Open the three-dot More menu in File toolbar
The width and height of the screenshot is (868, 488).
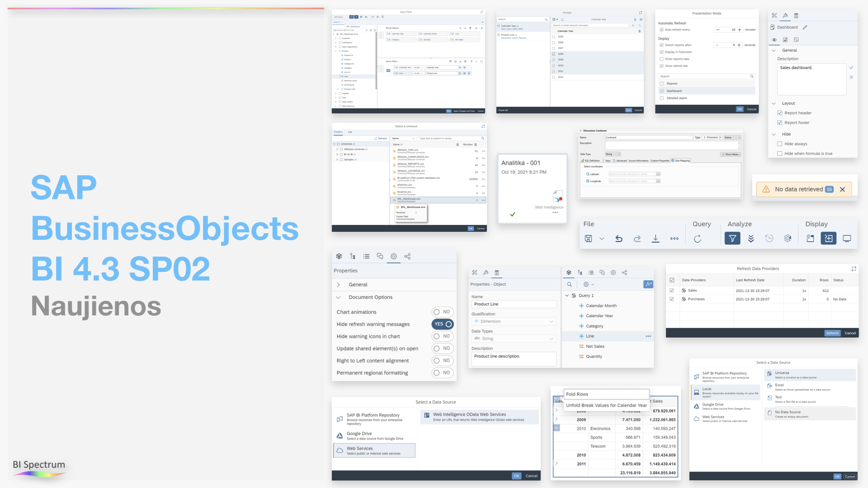tap(674, 239)
